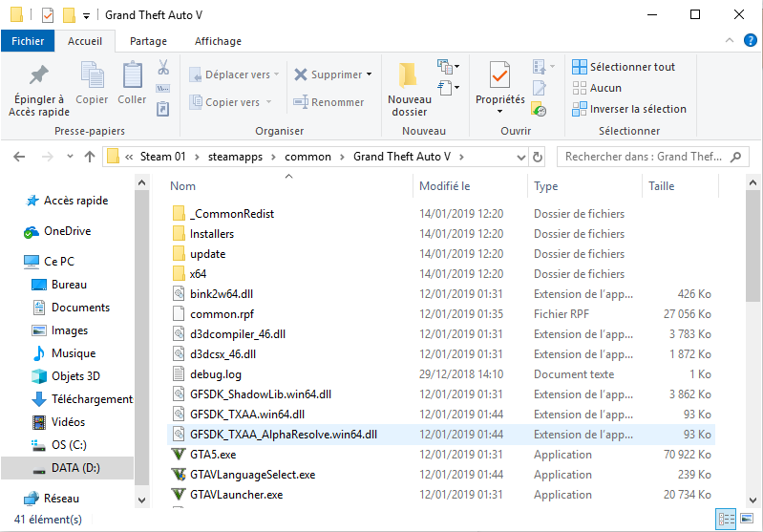Select the debug.log file
The image size is (763, 532).
[x=441, y=374]
